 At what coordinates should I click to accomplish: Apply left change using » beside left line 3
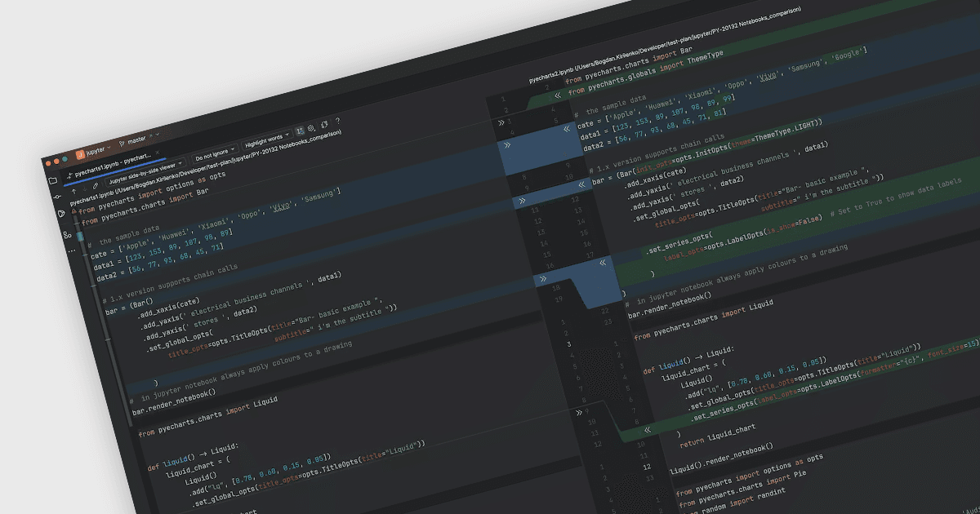coord(501,122)
